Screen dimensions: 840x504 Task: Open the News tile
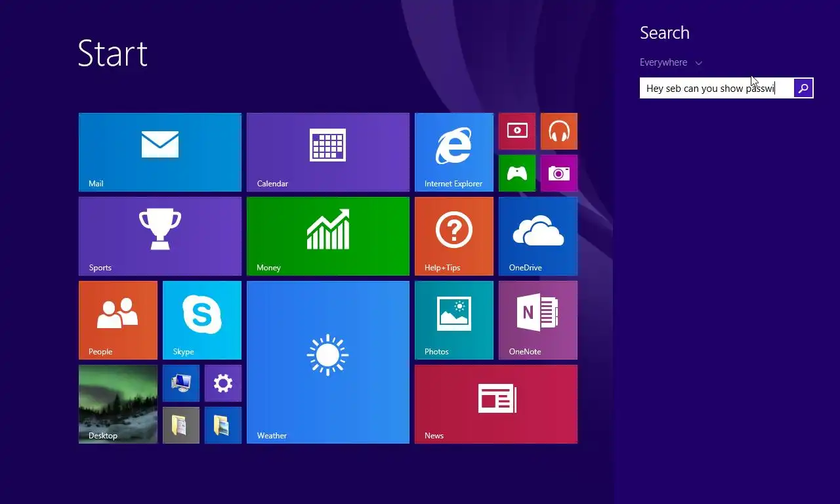(496, 404)
